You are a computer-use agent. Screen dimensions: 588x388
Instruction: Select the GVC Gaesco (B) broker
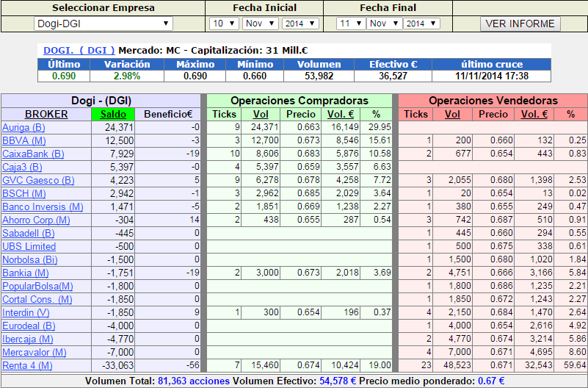pyautogui.click(x=38, y=180)
